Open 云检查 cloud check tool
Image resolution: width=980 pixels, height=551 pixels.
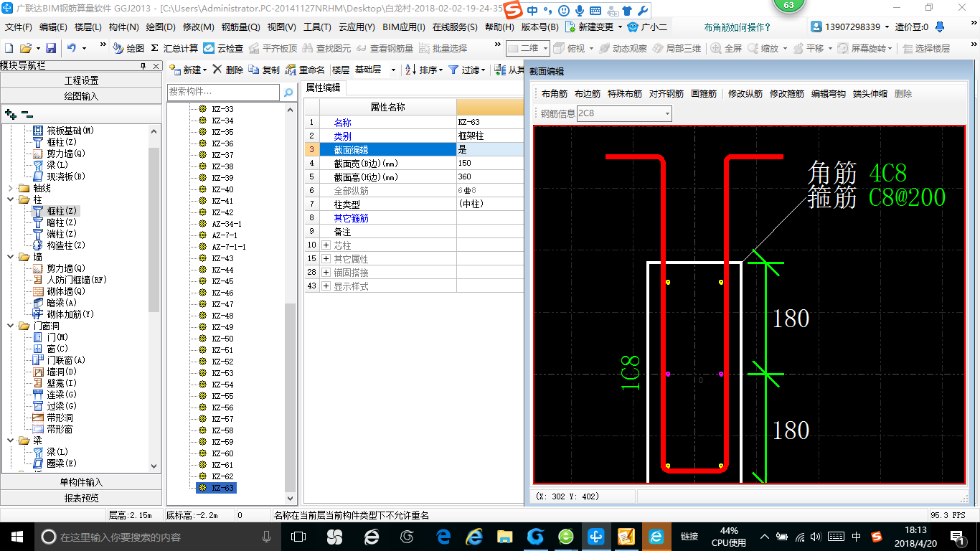coord(223,48)
